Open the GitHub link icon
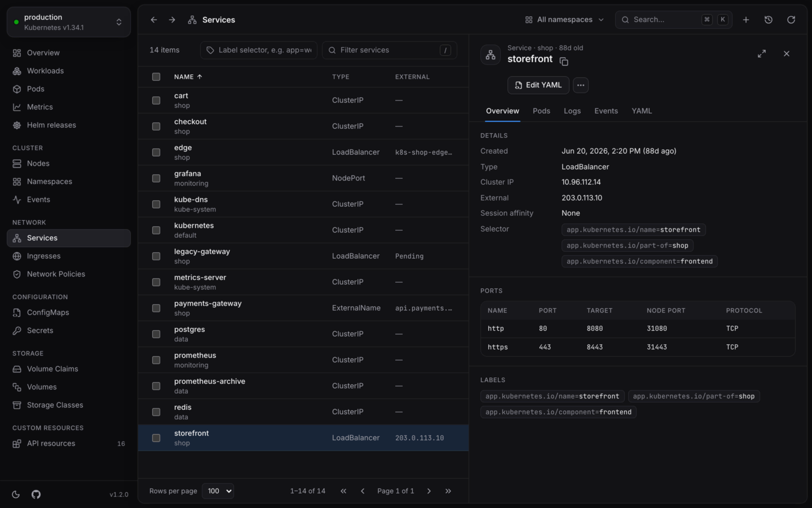Viewport: 812px width, 508px height. click(36, 494)
